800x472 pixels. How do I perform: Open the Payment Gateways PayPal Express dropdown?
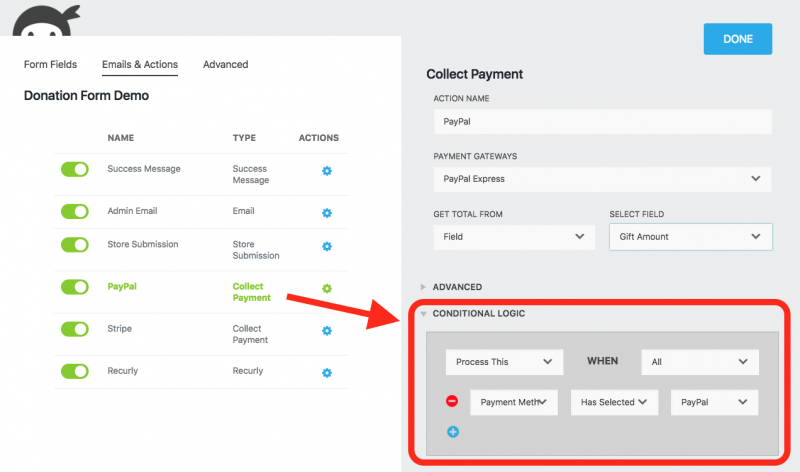603,179
